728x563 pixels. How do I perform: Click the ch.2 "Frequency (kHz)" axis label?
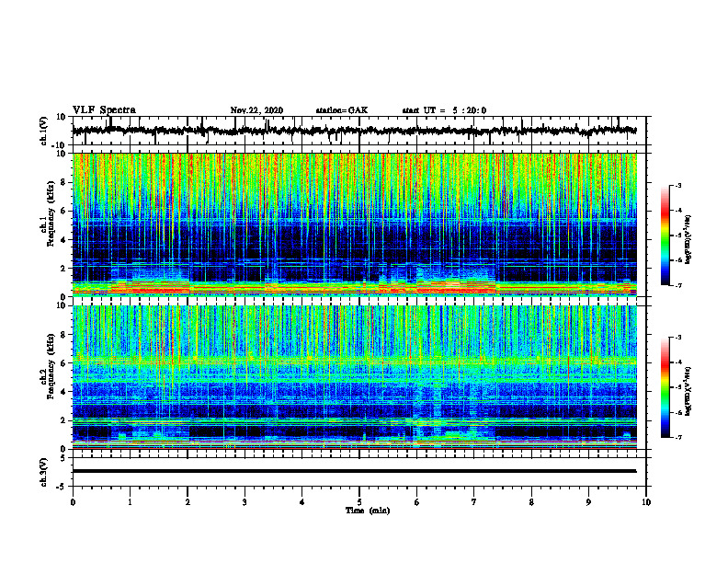coord(51,366)
